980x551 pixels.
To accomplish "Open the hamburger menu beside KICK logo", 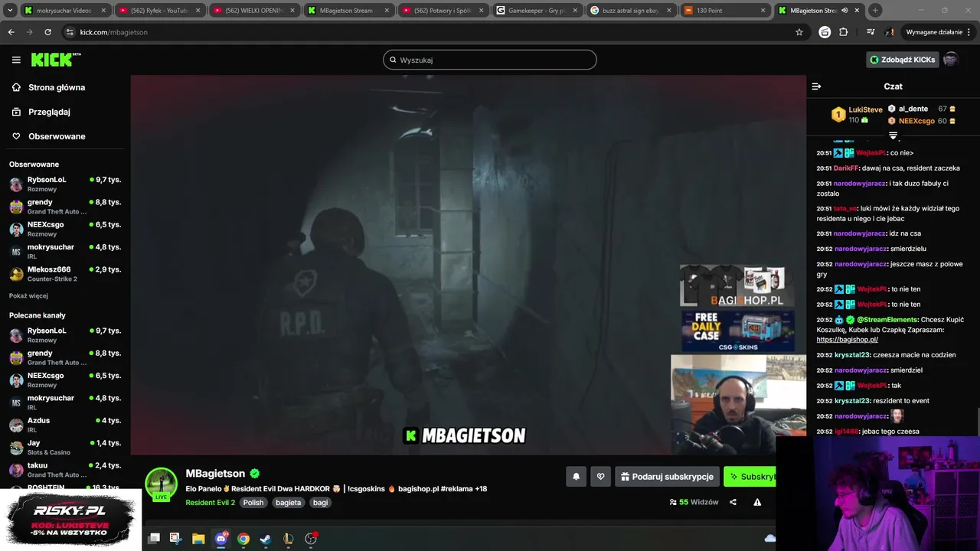I will click(x=16, y=60).
